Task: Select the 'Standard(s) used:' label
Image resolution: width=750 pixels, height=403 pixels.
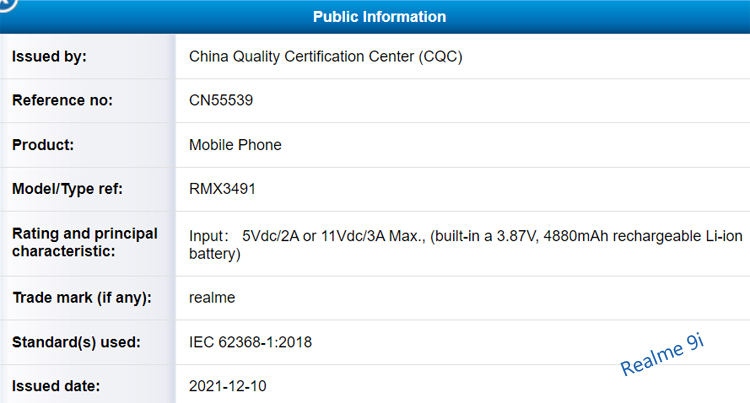Action: click(x=76, y=342)
